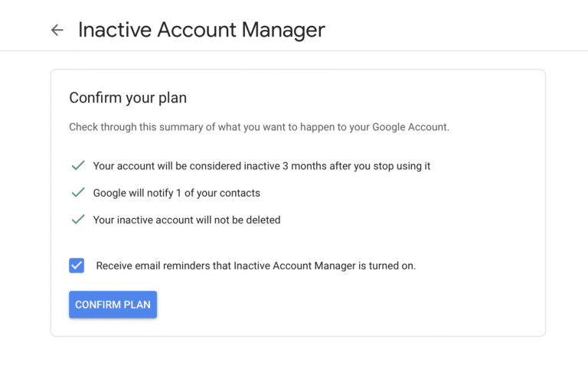The height and width of the screenshot is (375, 588).
Task: Select the account considered inactive summary line
Action: [x=261, y=166]
